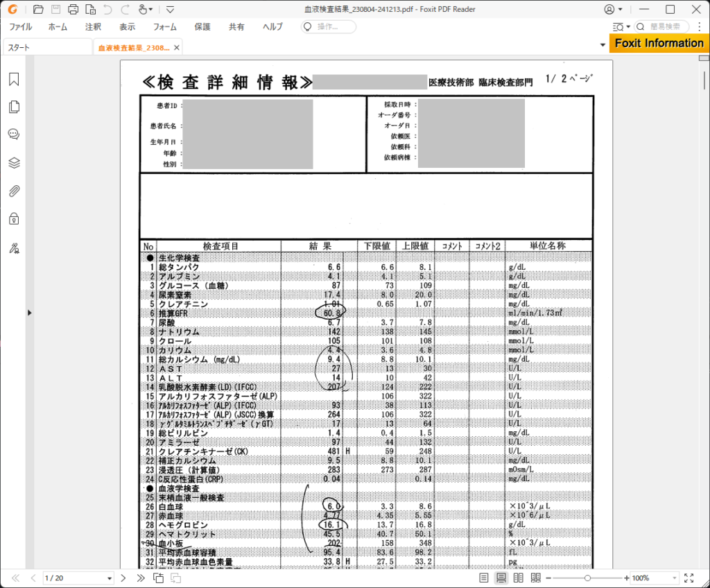Click the 簡易検索 search field

pyautogui.click(x=668, y=27)
